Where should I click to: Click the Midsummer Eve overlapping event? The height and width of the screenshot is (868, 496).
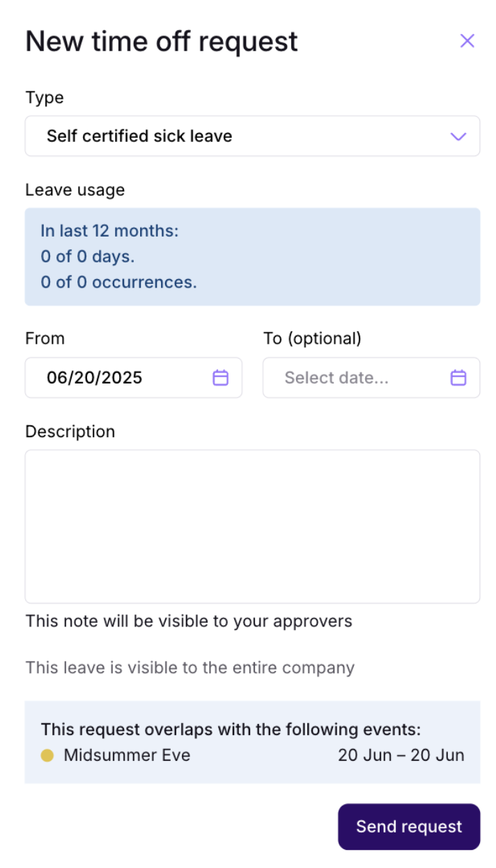click(x=127, y=755)
